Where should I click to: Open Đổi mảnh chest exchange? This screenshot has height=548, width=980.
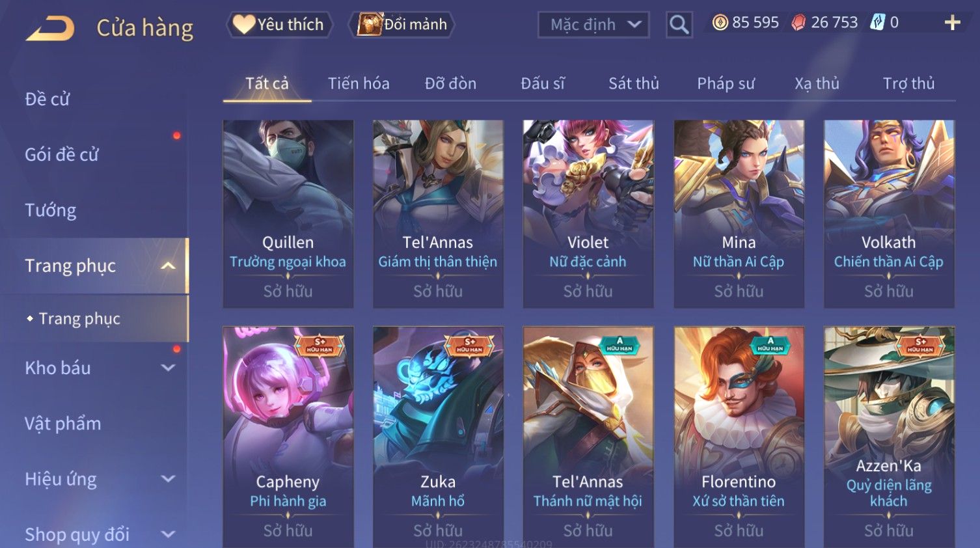tap(402, 25)
